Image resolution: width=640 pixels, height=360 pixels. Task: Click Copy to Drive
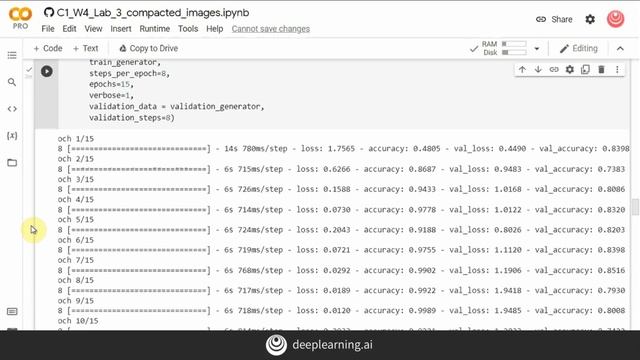149,48
